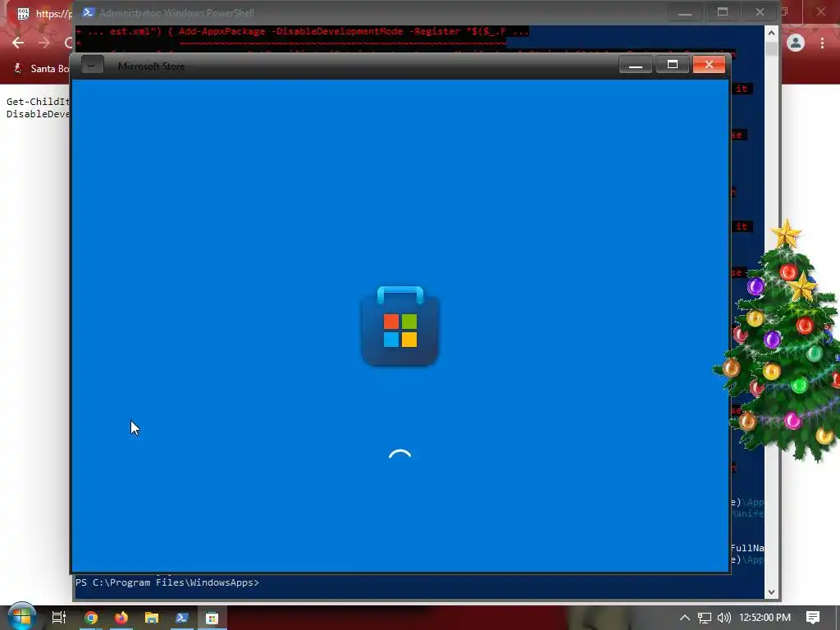Viewport: 840px width, 630px height.
Task: Open Chrome profile avatar menu
Action: click(796, 43)
